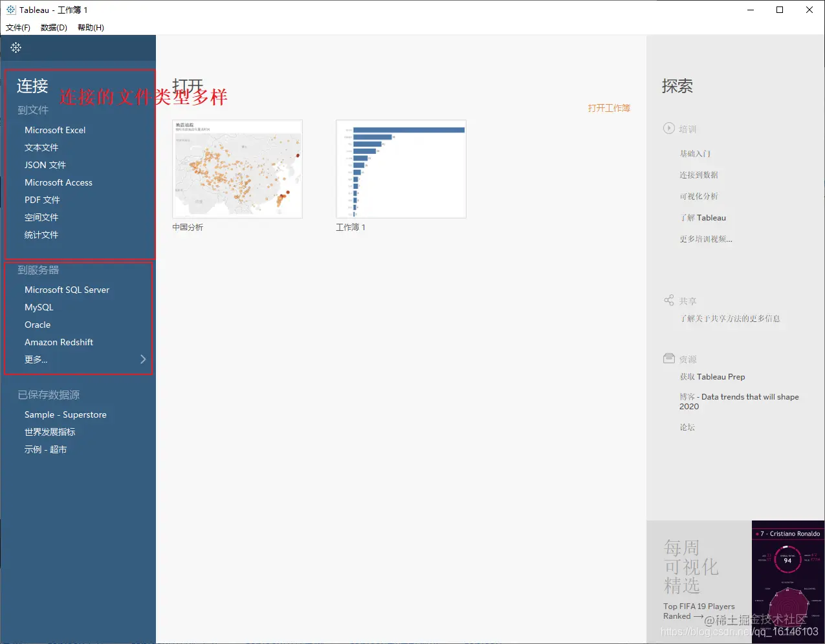Close the Tableau window
825x644 pixels.
point(809,10)
